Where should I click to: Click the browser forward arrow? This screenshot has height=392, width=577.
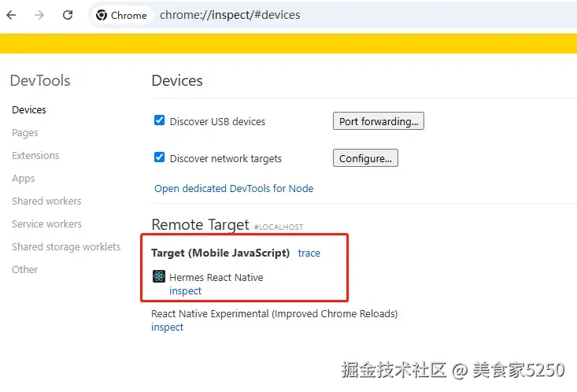(x=40, y=15)
